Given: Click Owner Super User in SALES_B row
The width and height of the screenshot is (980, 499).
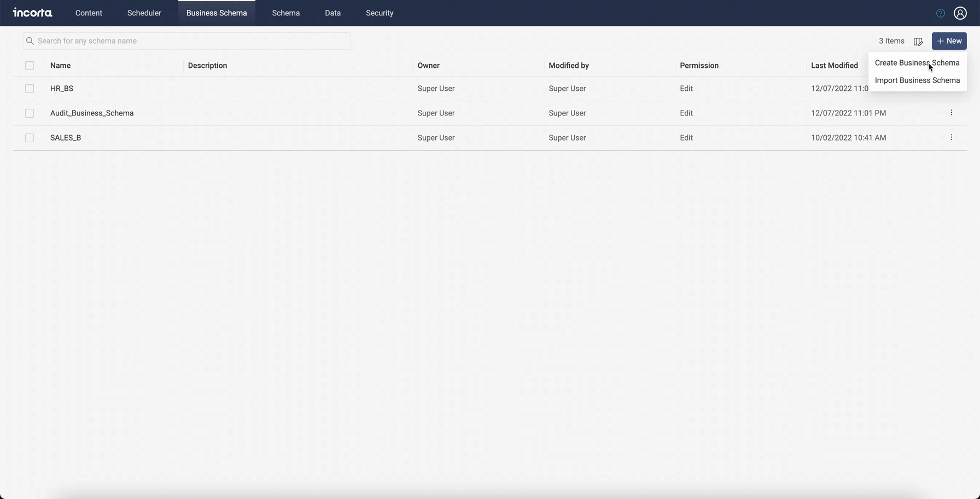Looking at the screenshot, I should [x=436, y=138].
